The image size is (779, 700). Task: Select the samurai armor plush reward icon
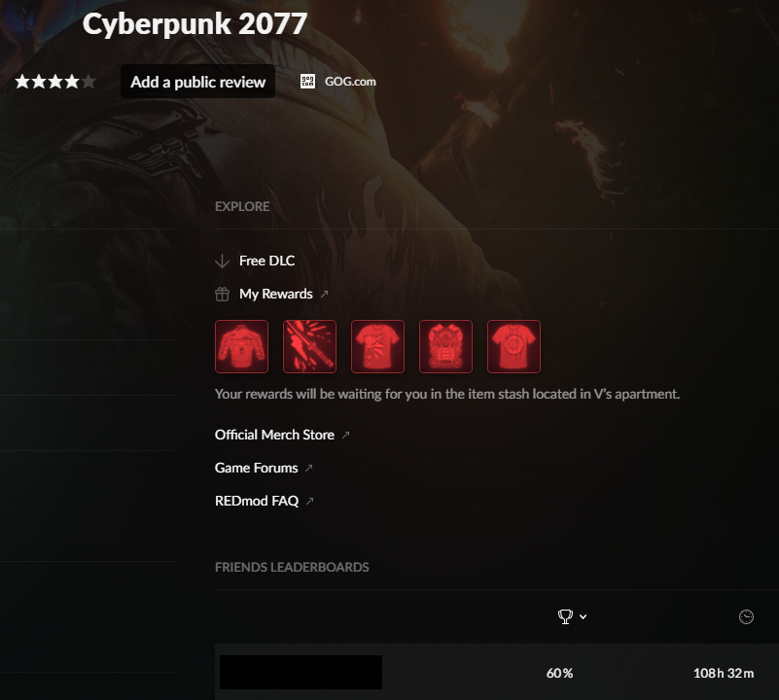tap(445, 346)
